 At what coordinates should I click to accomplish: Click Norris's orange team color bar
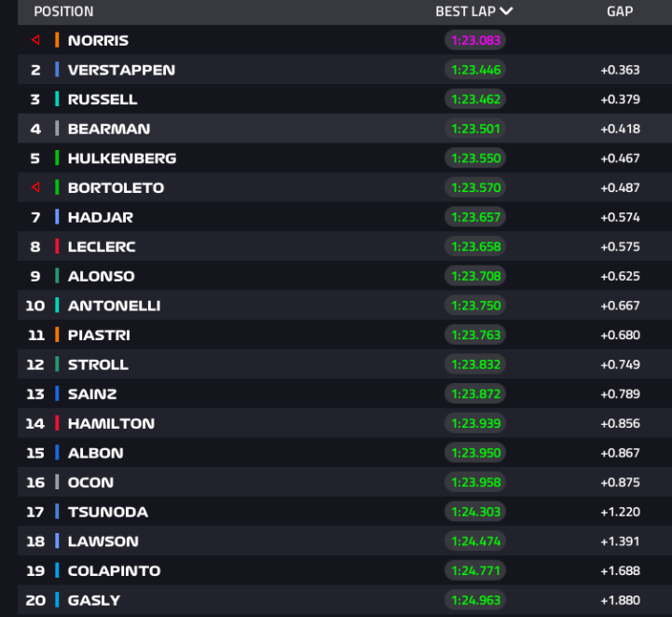click(57, 40)
